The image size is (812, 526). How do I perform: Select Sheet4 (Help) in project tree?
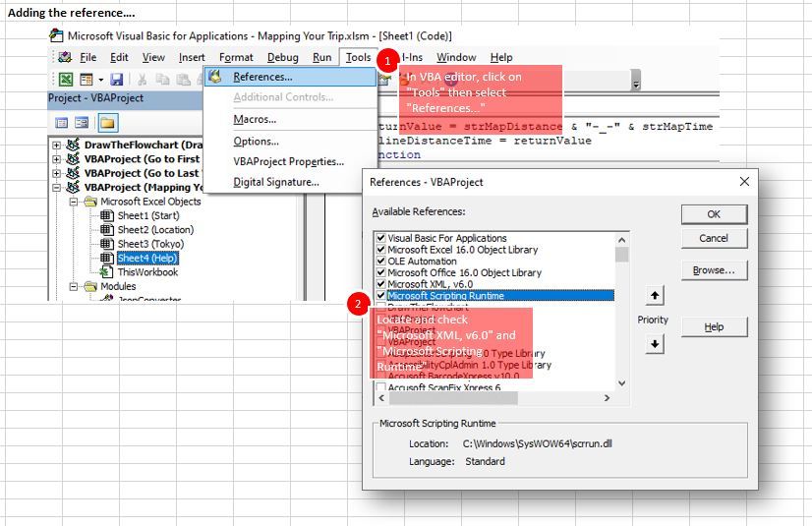pyautogui.click(x=147, y=258)
